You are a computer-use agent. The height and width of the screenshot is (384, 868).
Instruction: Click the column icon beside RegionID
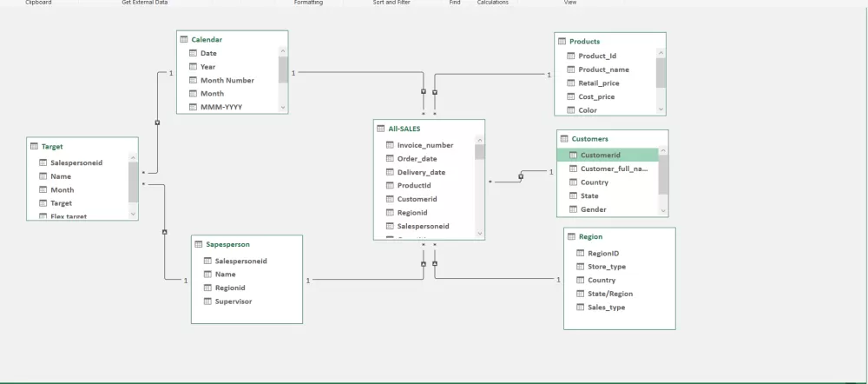580,253
